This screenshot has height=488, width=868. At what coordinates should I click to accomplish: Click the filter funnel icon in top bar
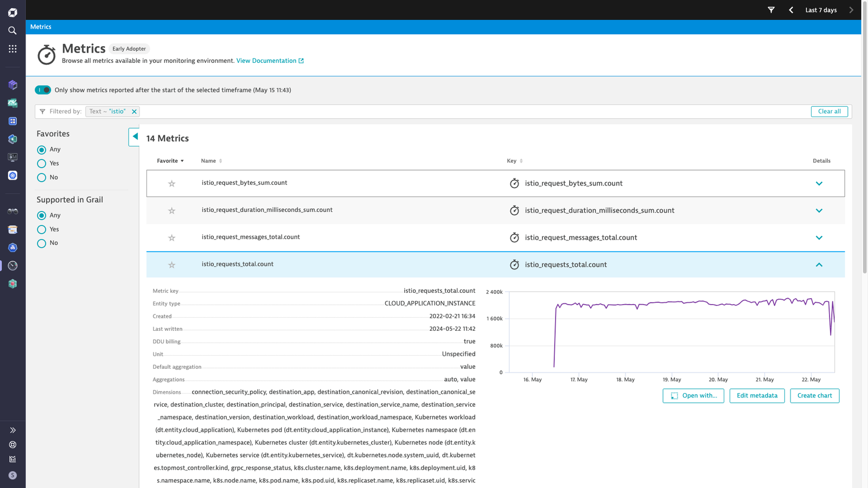pyautogui.click(x=771, y=10)
